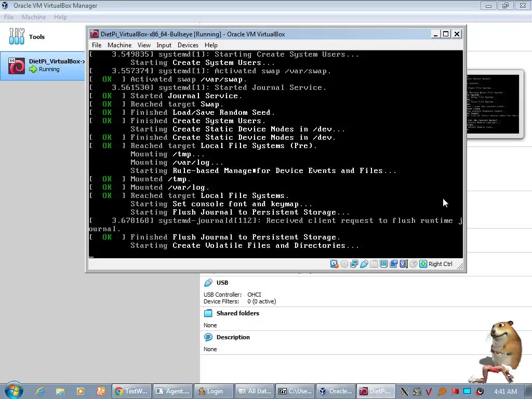Image resolution: width=532 pixels, height=399 pixels.
Task: Open the media player icon on taskbar
Action: pos(81,391)
